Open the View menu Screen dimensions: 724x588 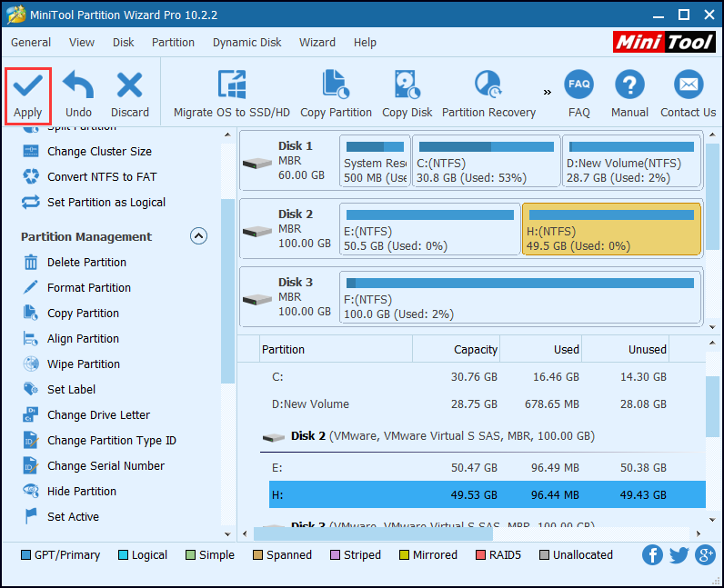[82, 43]
